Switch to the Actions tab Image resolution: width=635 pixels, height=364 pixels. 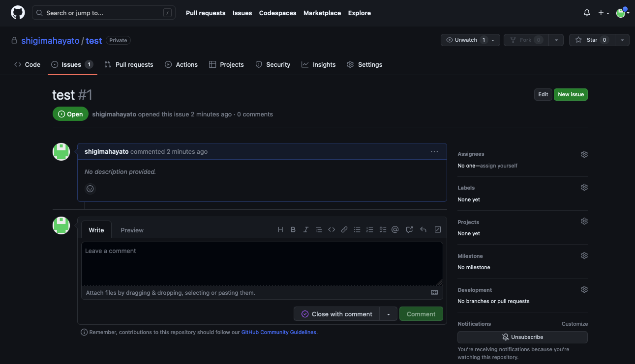coord(181,64)
